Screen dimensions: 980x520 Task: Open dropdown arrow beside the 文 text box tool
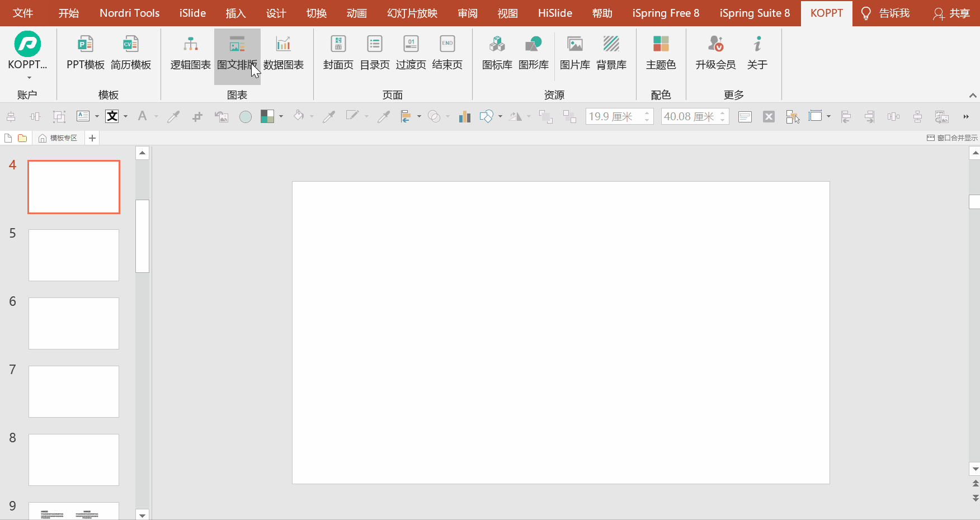pos(126,116)
